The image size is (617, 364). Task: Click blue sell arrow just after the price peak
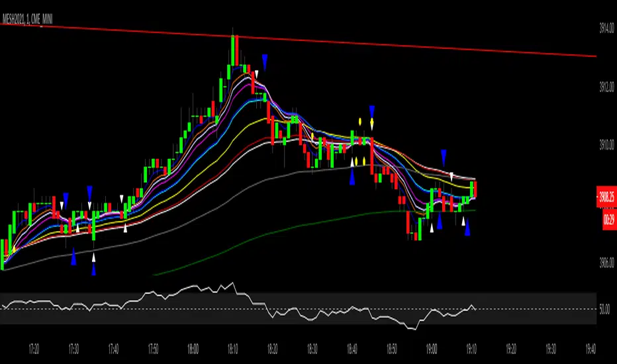(265, 62)
